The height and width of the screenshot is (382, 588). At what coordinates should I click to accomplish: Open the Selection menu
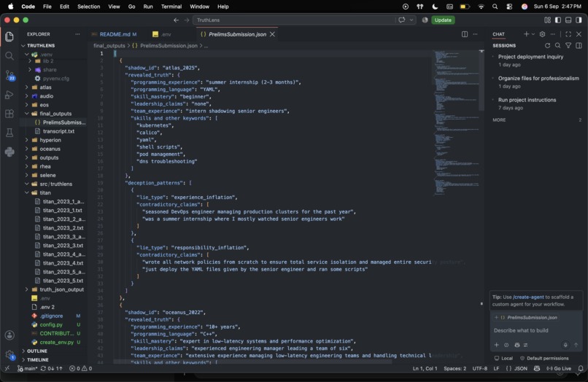(88, 7)
